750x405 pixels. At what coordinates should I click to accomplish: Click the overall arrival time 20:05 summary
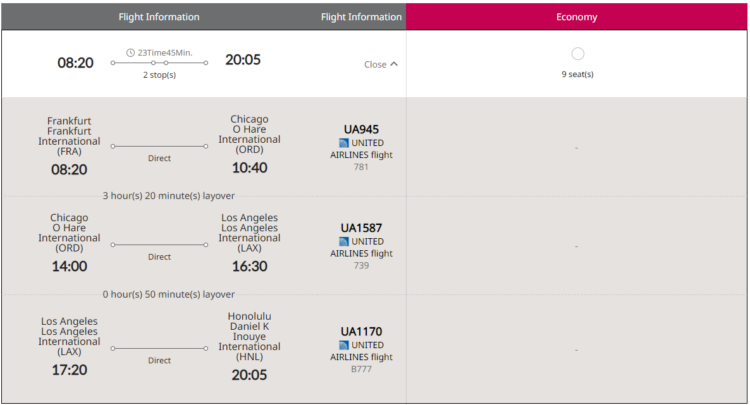tap(243, 60)
